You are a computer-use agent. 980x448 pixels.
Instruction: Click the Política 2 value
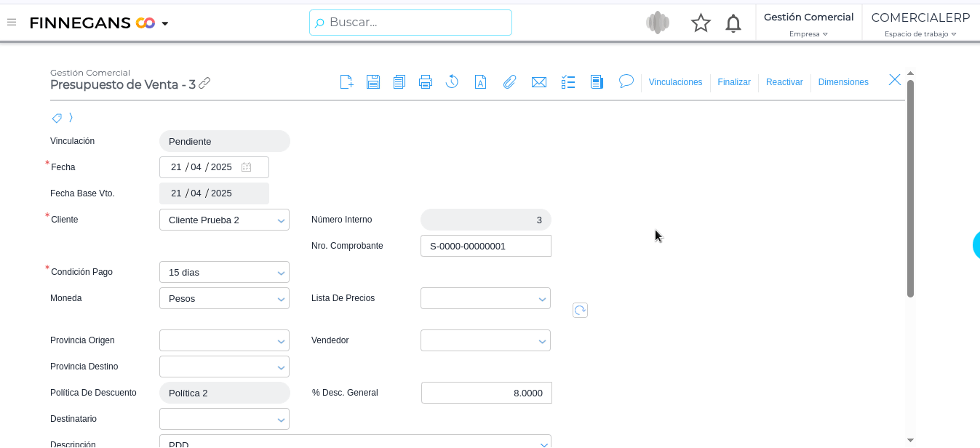pyautogui.click(x=224, y=393)
